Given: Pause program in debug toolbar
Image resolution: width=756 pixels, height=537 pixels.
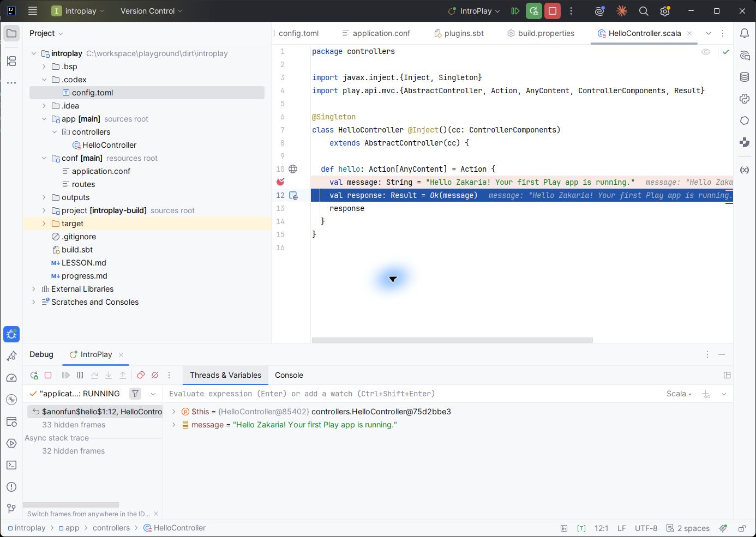Looking at the screenshot, I should [80, 375].
